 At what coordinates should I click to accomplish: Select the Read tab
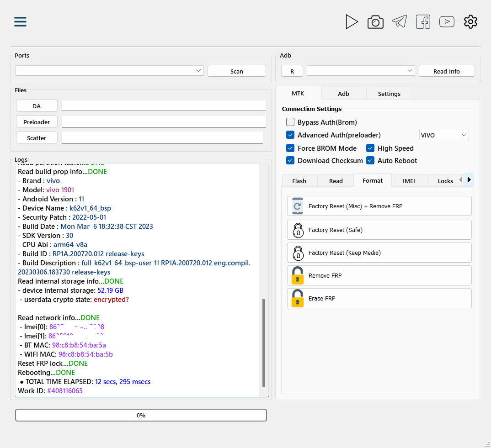coord(336,181)
